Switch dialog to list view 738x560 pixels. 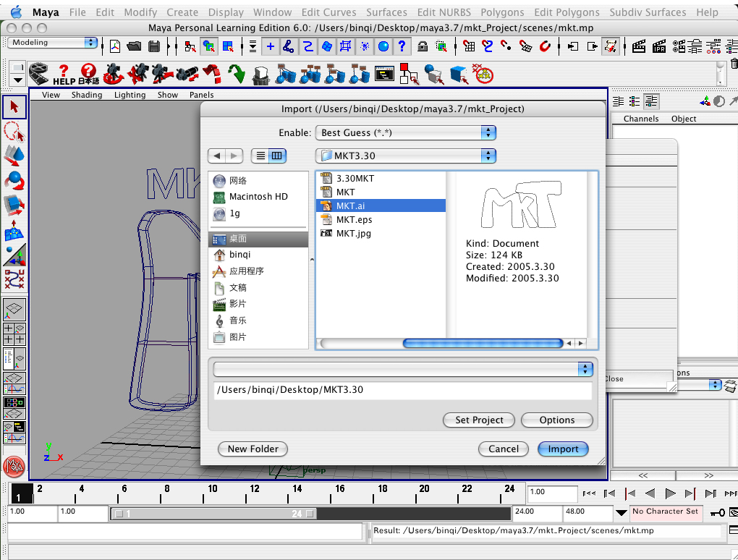(260, 156)
